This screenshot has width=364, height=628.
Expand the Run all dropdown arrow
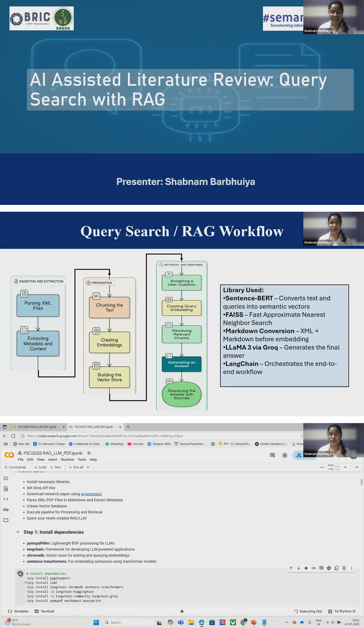(x=88, y=467)
